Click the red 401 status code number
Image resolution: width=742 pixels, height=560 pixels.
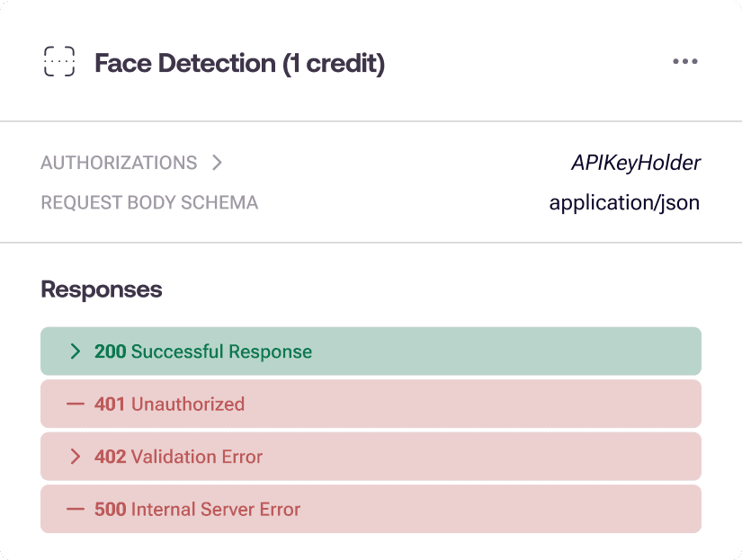tap(110, 404)
